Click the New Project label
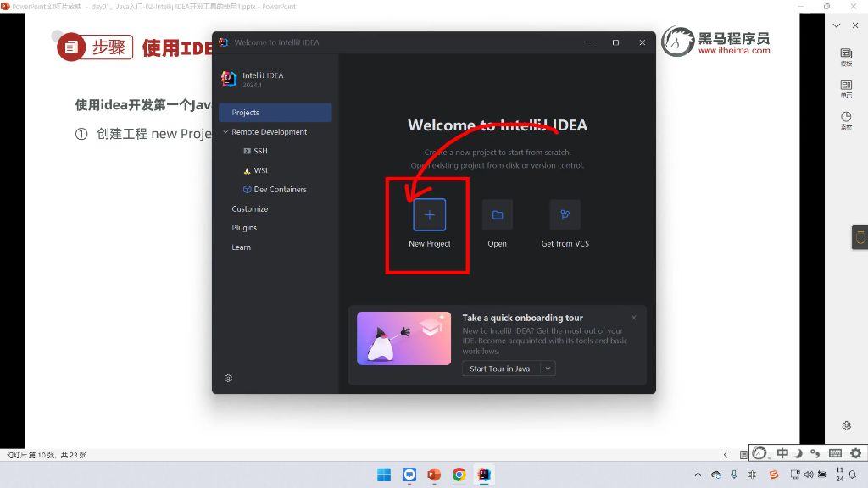Viewport: 868px width, 488px height. [x=430, y=243]
